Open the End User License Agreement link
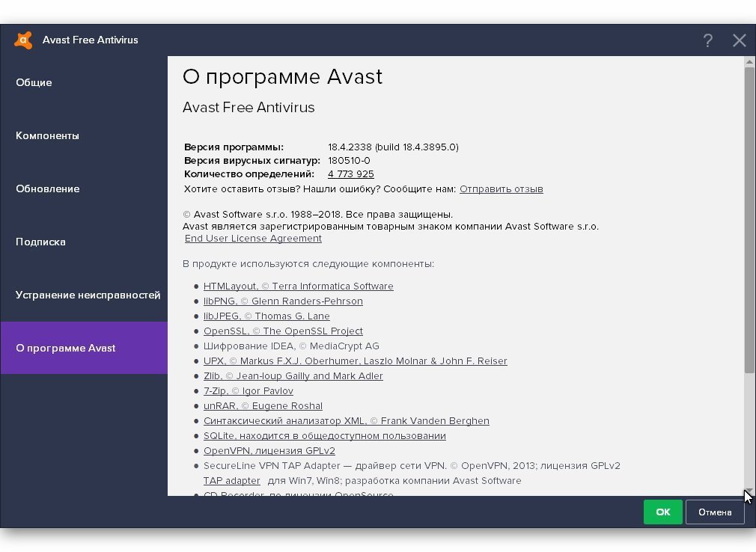 [x=253, y=239]
